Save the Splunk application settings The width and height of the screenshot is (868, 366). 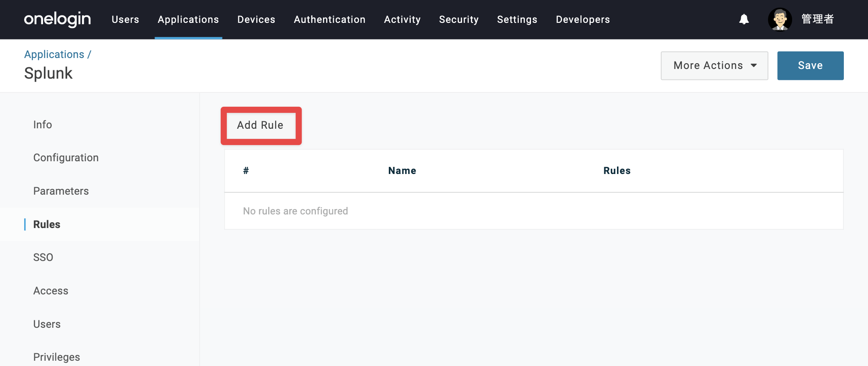pos(810,65)
